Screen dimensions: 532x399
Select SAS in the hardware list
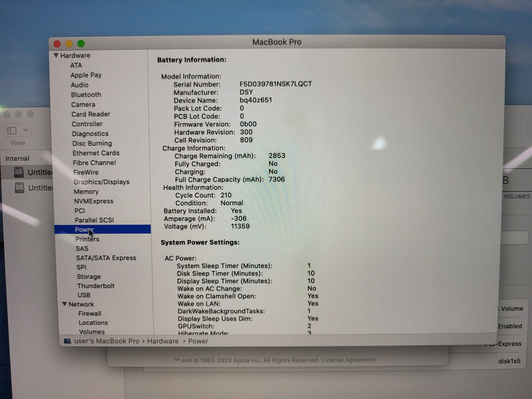(82, 249)
